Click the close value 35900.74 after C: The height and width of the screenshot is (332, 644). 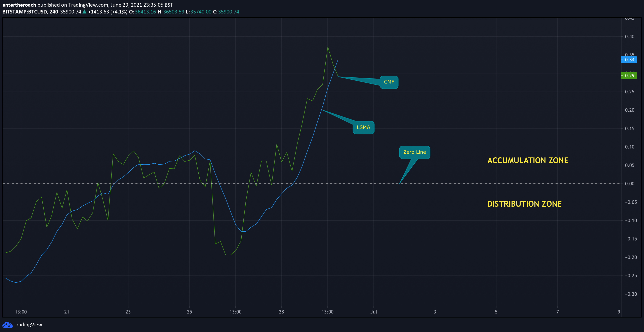(x=229, y=12)
